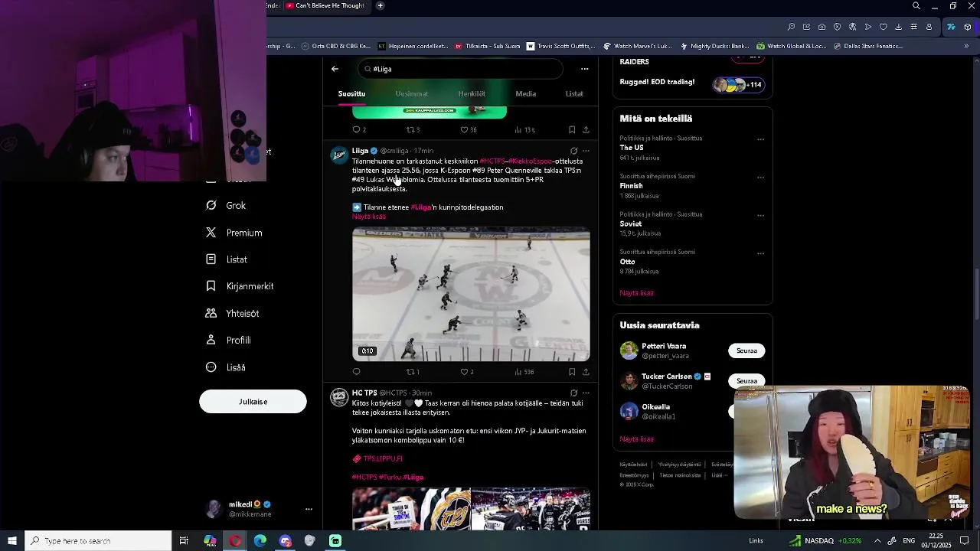Open Windows Task View icon
980x551 pixels.
pyautogui.click(x=184, y=541)
